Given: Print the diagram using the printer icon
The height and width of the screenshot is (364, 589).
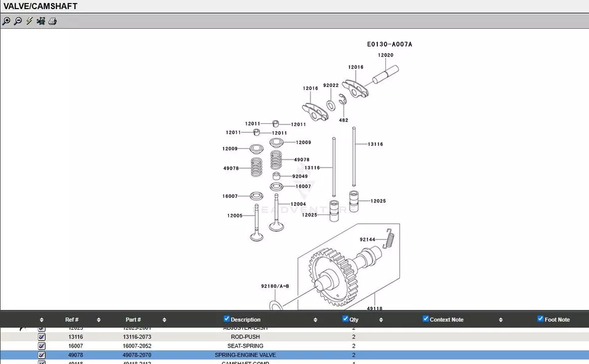Looking at the screenshot, I should tap(53, 21).
